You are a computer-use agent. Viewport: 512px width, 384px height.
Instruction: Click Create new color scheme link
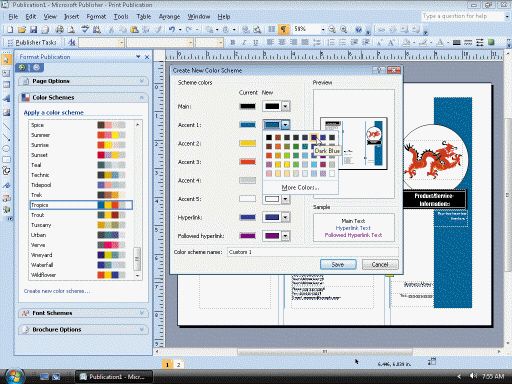pyautogui.click(x=57, y=291)
